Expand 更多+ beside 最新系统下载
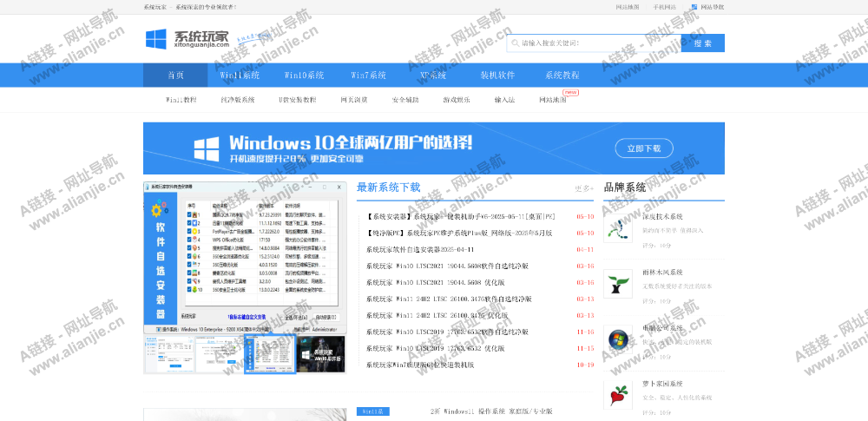This screenshot has width=868, height=421. (584, 188)
